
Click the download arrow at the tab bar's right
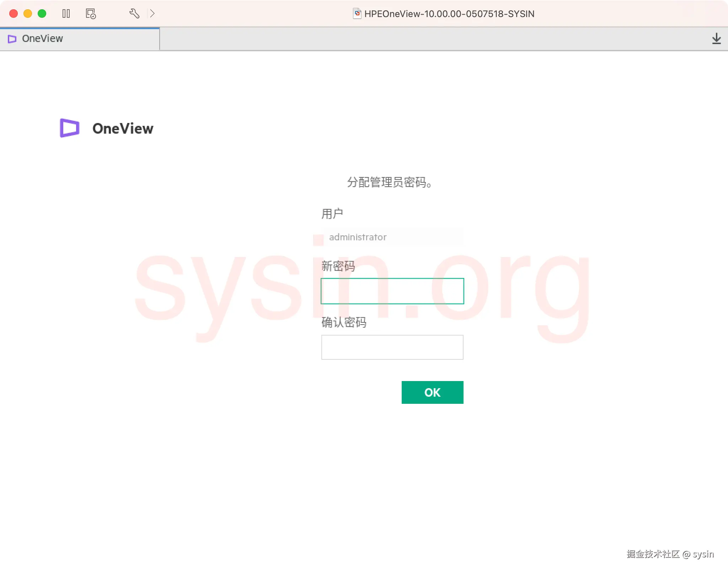pyautogui.click(x=717, y=39)
